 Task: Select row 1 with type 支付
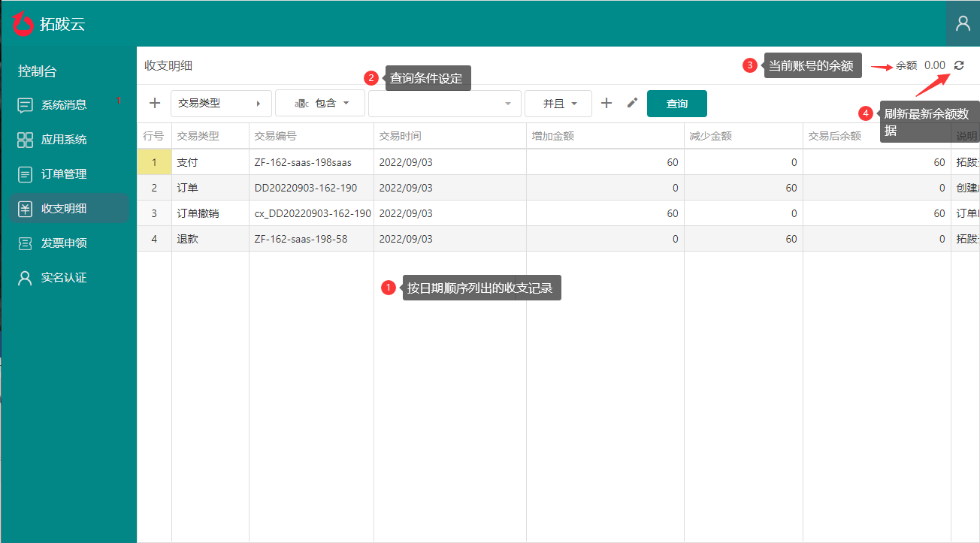click(x=187, y=162)
